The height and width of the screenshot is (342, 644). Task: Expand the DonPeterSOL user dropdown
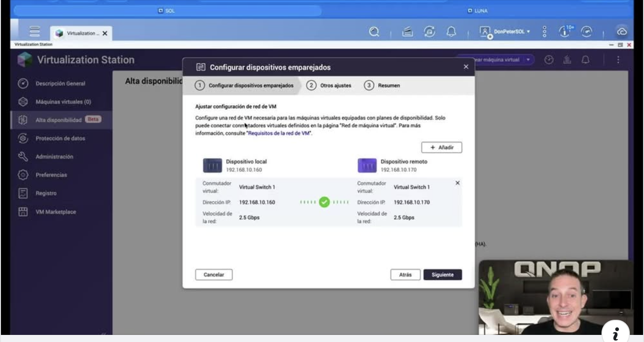coord(506,32)
